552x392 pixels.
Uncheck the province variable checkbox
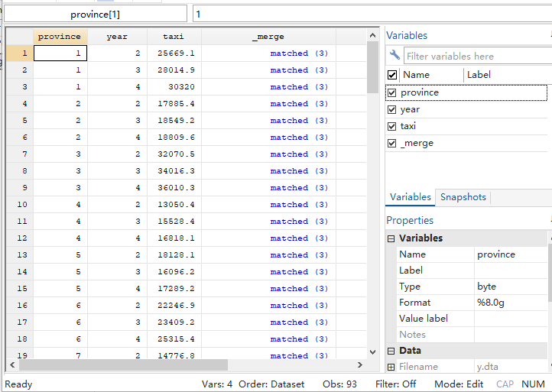[391, 93]
